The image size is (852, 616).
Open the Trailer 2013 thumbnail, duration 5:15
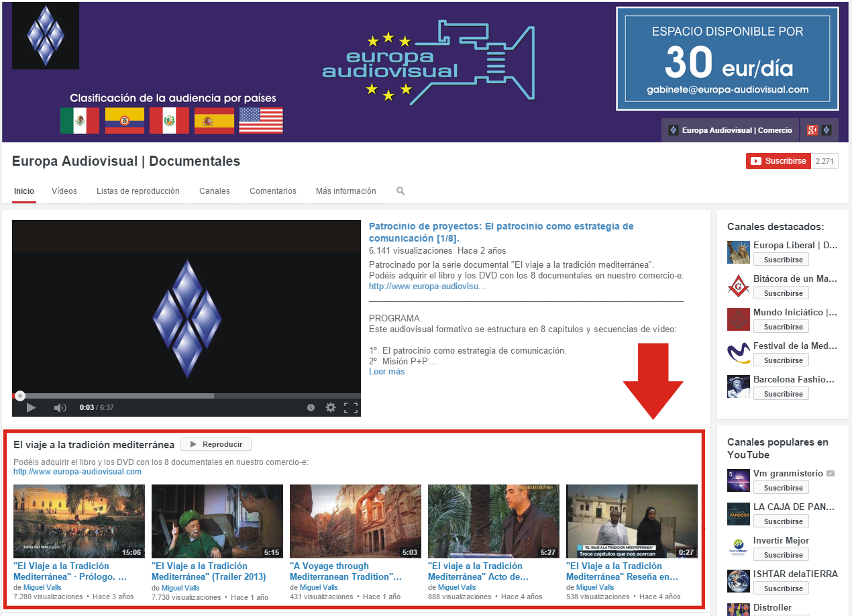(x=217, y=521)
